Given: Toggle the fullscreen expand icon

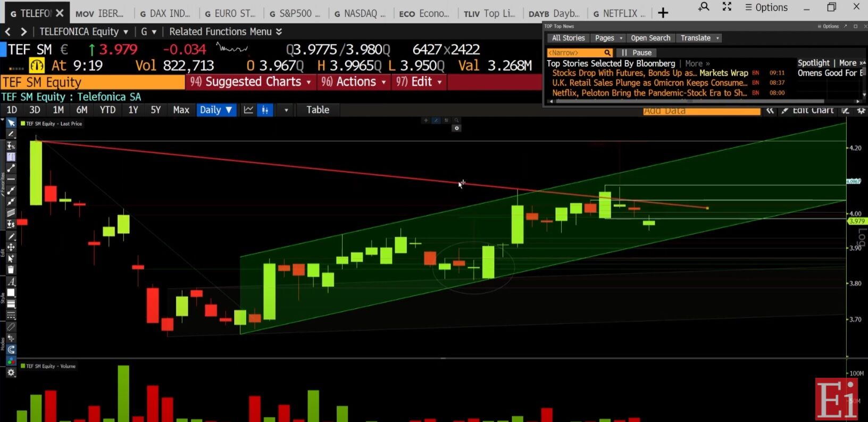Looking at the screenshot, I should (727, 7).
